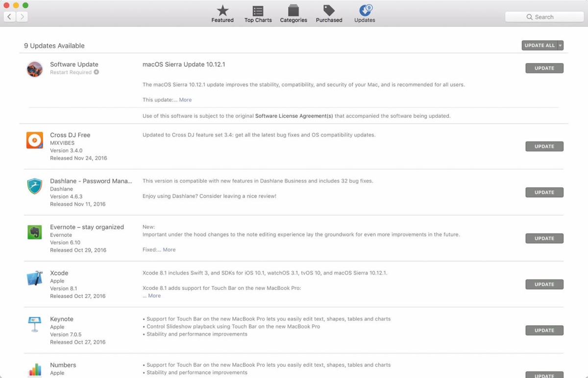This screenshot has width=588, height=378.
Task: Click the Keynote app name
Action: click(62, 319)
